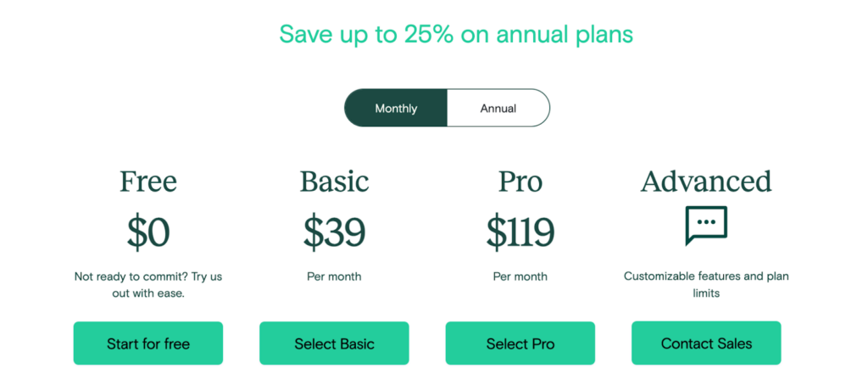868x391 pixels.
Task: Switch billing toggle to Annual
Action: point(498,108)
